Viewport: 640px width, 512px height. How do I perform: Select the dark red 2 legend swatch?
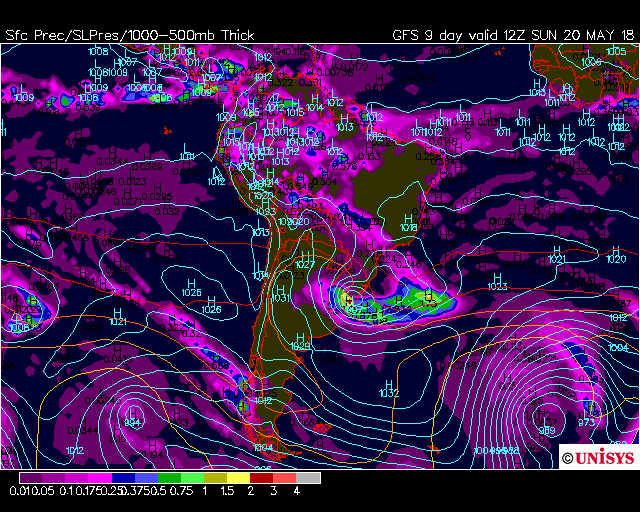262,478
